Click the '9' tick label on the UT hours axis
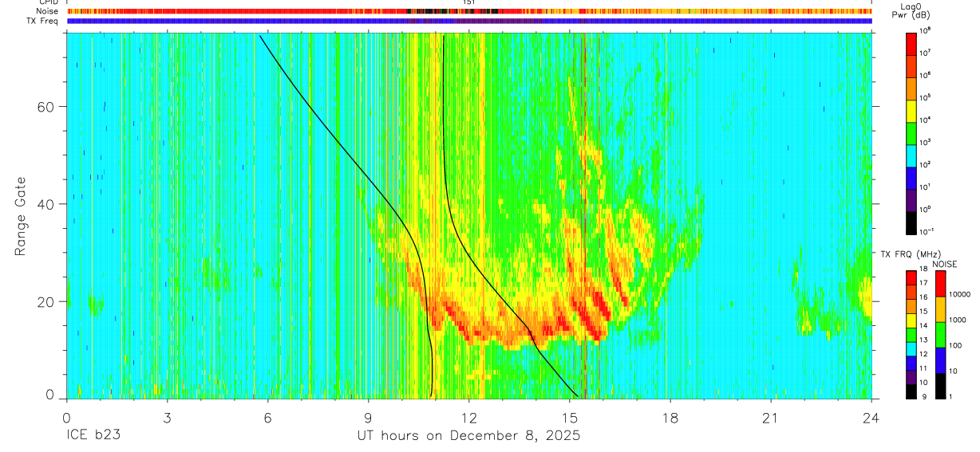Viewport: 980px width, 452px height. point(368,417)
